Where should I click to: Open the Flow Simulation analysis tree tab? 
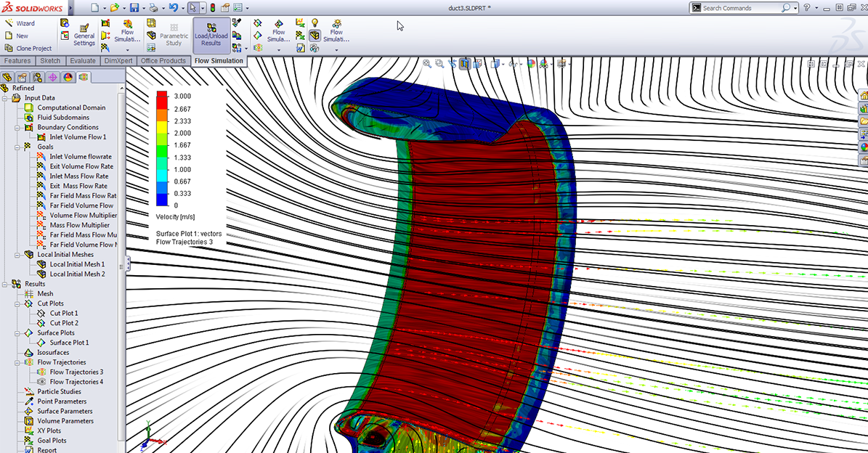[x=84, y=77]
